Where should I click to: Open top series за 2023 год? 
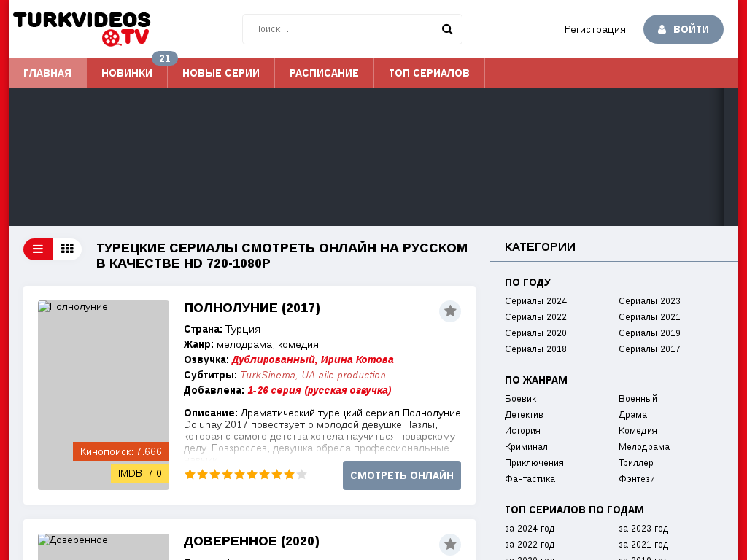click(643, 529)
